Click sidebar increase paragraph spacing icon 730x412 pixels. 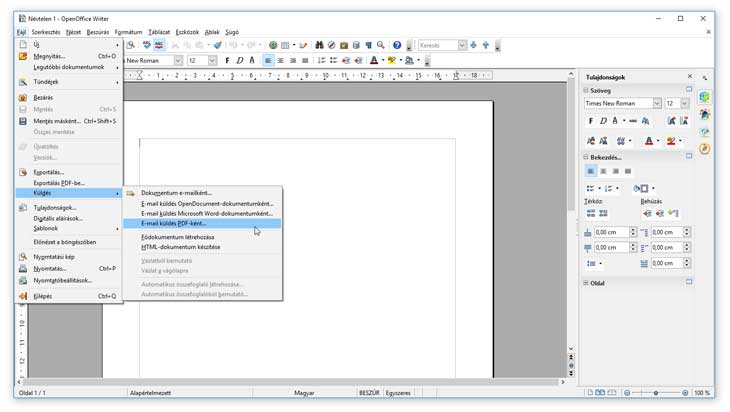(x=591, y=213)
